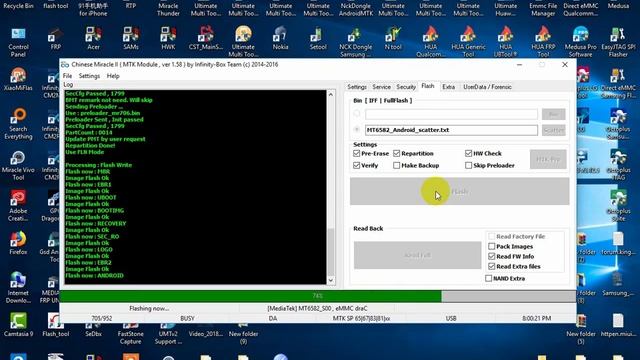Click the Bin browse button
Viewport: 640px width, 360px height.
click(553, 114)
